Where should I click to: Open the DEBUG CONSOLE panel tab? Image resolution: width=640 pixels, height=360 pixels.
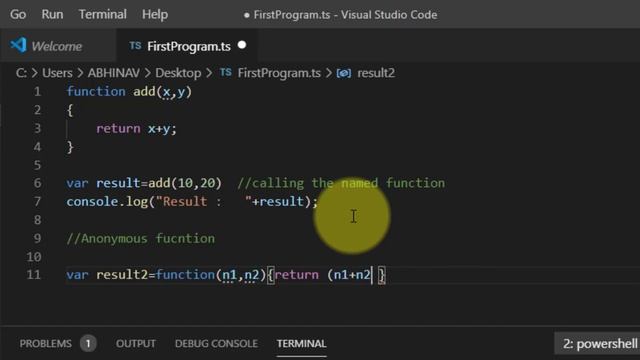click(216, 344)
